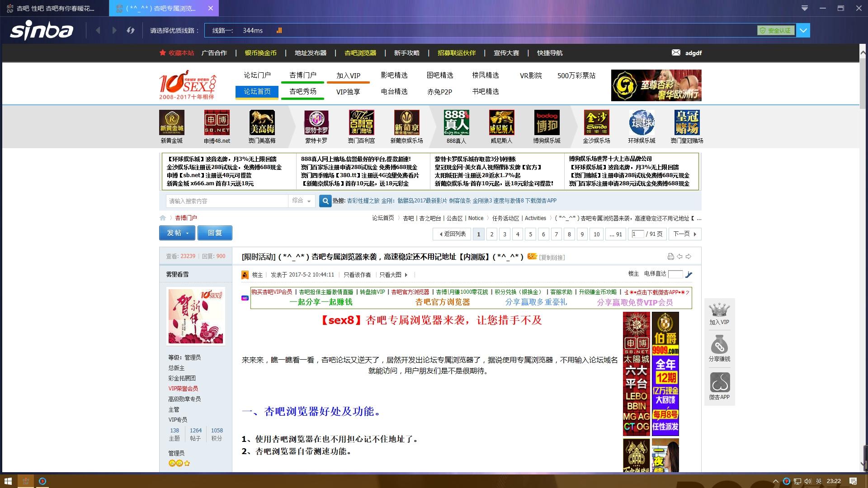
Task: Click the orange signal strength bars icon
Action: pos(279,30)
